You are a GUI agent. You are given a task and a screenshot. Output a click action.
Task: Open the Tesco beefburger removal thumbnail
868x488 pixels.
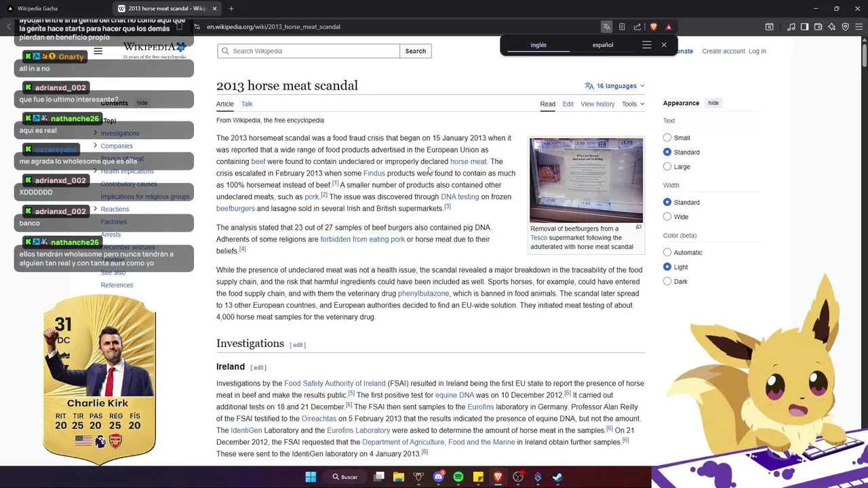tap(587, 180)
